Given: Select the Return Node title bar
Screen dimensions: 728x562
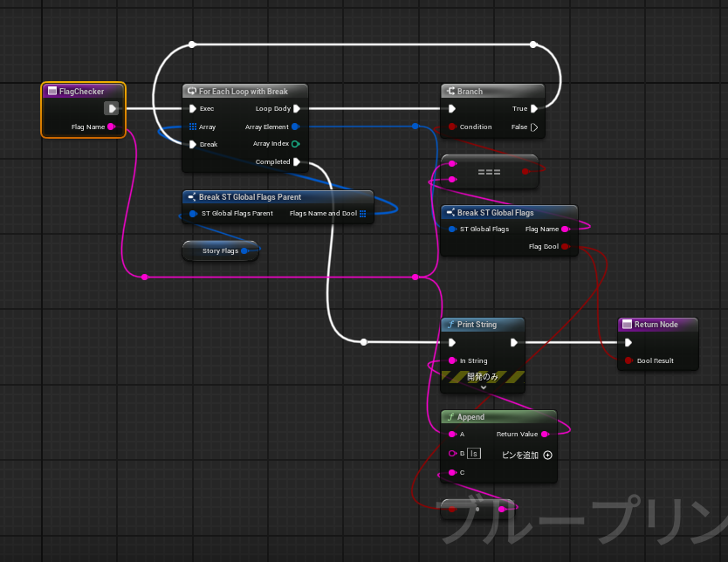Looking at the screenshot, I should 656,325.
